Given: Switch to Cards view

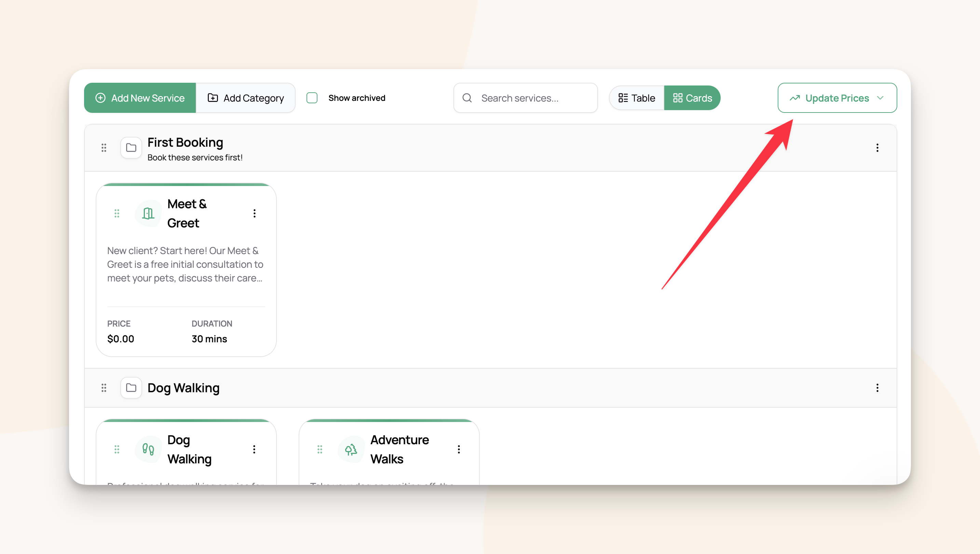Looking at the screenshot, I should 692,98.
